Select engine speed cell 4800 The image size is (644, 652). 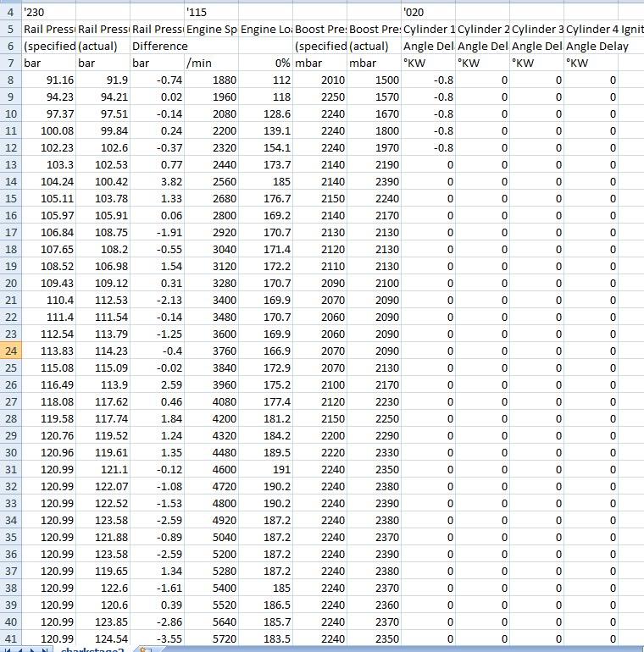tap(211, 504)
